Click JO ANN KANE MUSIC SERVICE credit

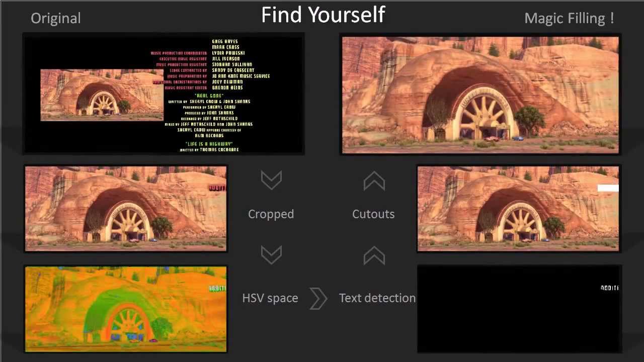point(241,76)
